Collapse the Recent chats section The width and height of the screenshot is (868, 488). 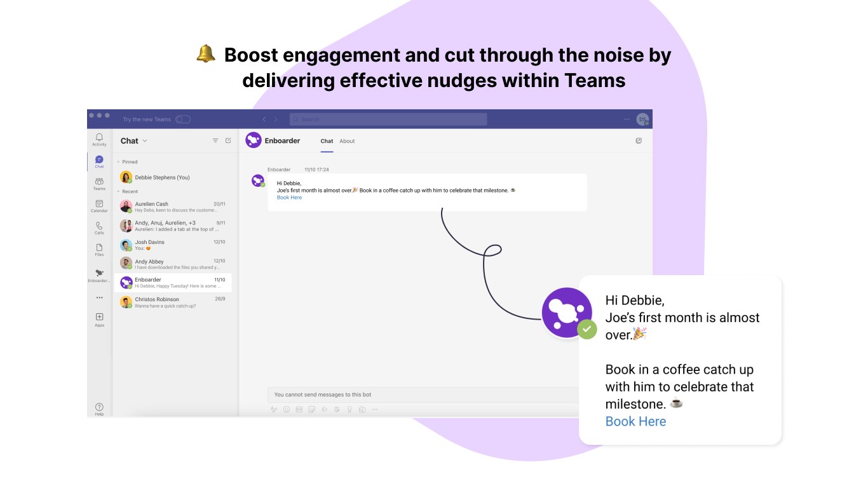[118, 191]
